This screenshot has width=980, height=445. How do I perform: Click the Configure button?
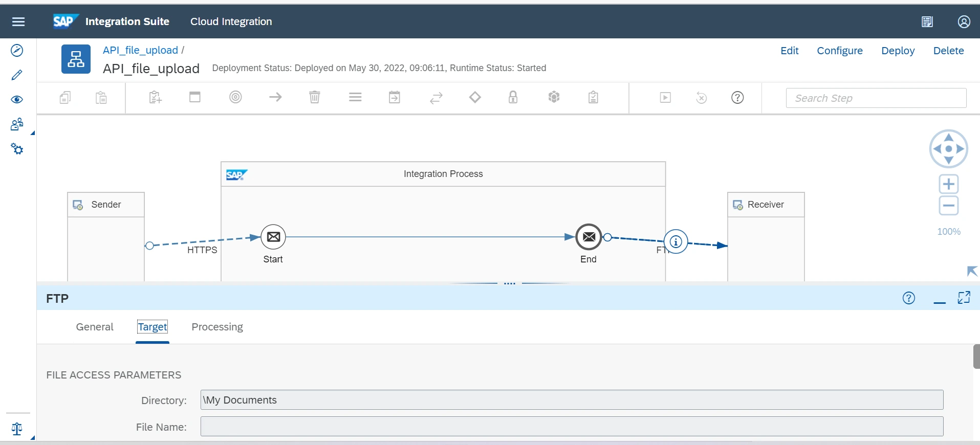tap(839, 51)
